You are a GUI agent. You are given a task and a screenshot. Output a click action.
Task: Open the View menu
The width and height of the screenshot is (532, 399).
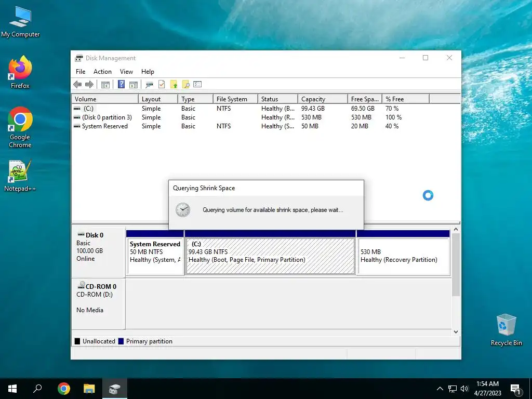pyautogui.click(x=126, y=72)
